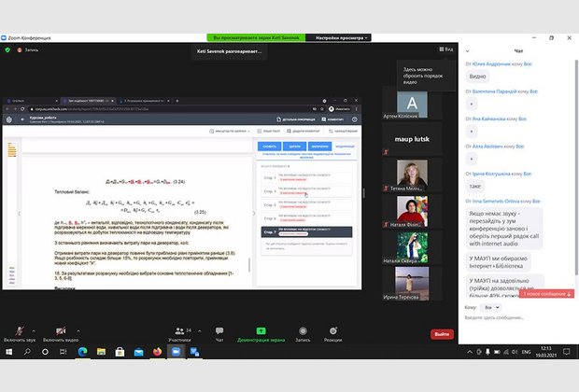
Task: Toggle Лише текст view option
Action: pos(269,131)
